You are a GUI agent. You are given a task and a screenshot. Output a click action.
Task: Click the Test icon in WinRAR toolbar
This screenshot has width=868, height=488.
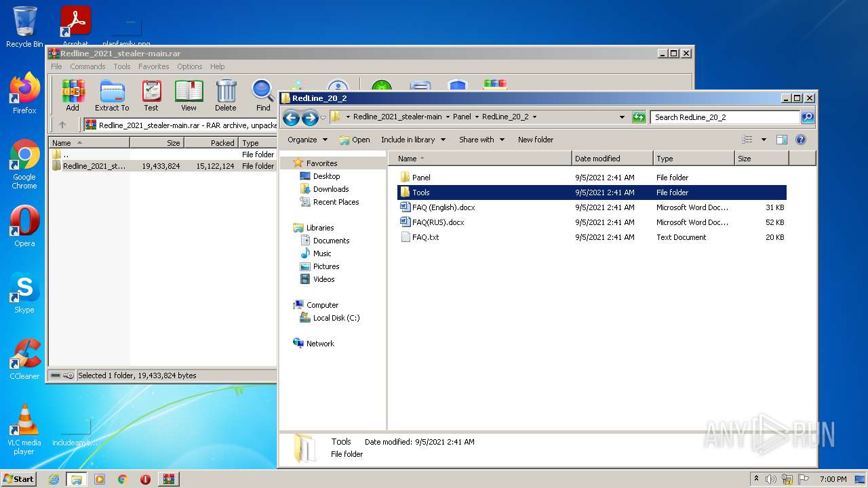pos(151,96)
